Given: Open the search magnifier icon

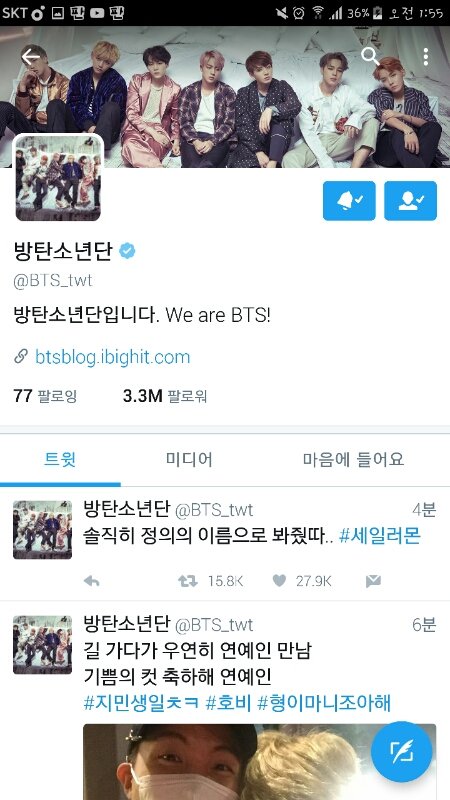Looking at the screenshot, I should click(x=370, y=57).
